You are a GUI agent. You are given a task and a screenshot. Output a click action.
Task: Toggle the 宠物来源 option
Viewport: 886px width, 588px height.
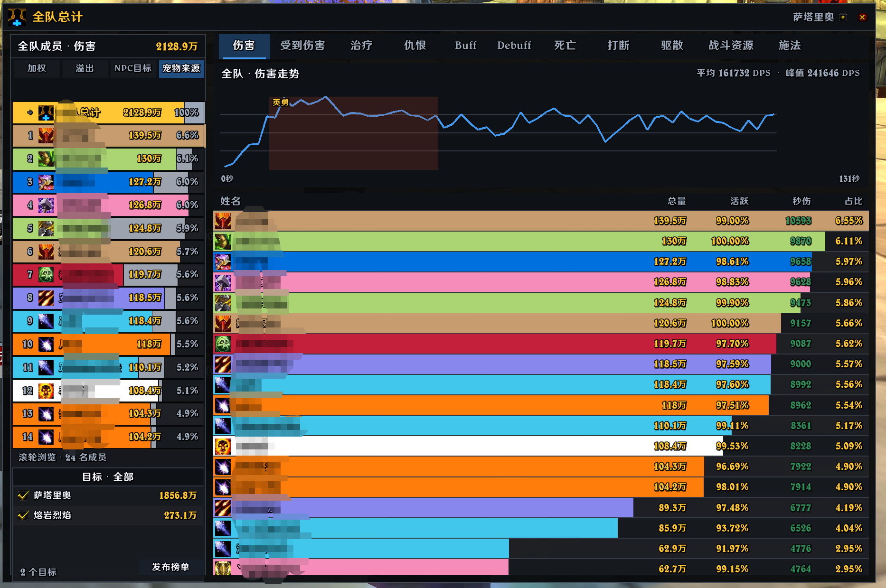click(x=181, y=68)
